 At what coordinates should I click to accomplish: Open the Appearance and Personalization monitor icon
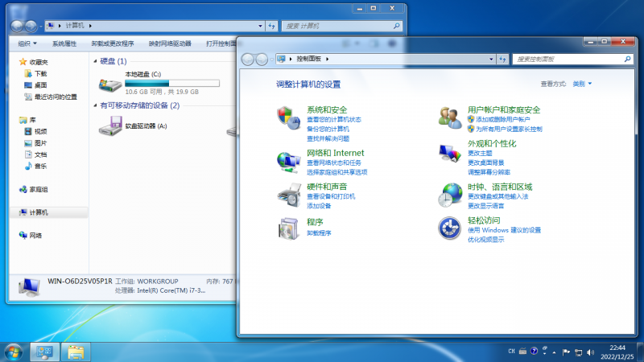coord(449,153)
